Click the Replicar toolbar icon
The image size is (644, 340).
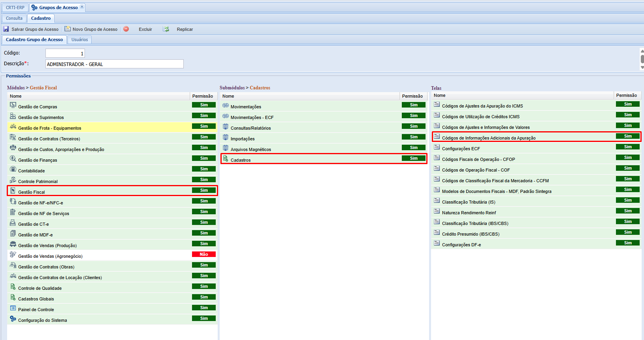point(166,29)
